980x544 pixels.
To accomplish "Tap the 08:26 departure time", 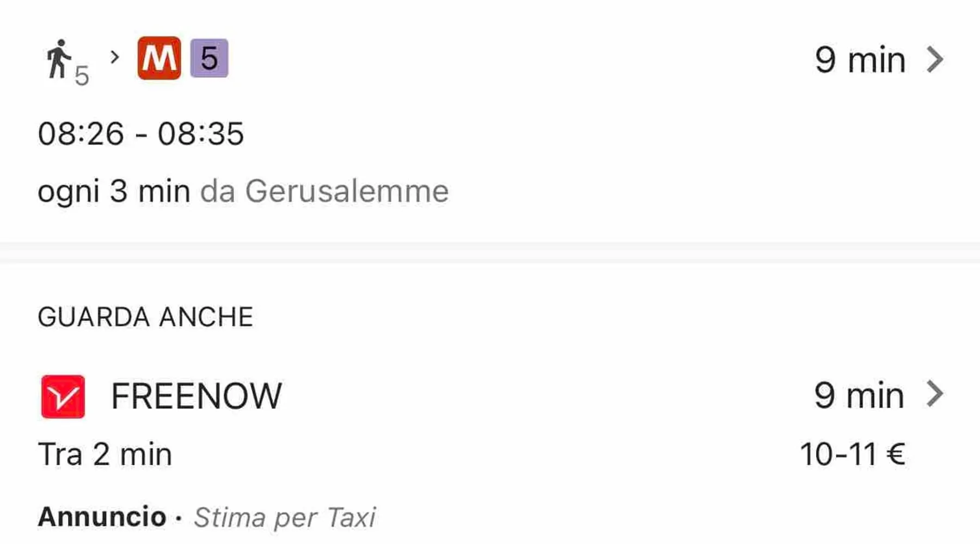I will [x=81, y=134].
